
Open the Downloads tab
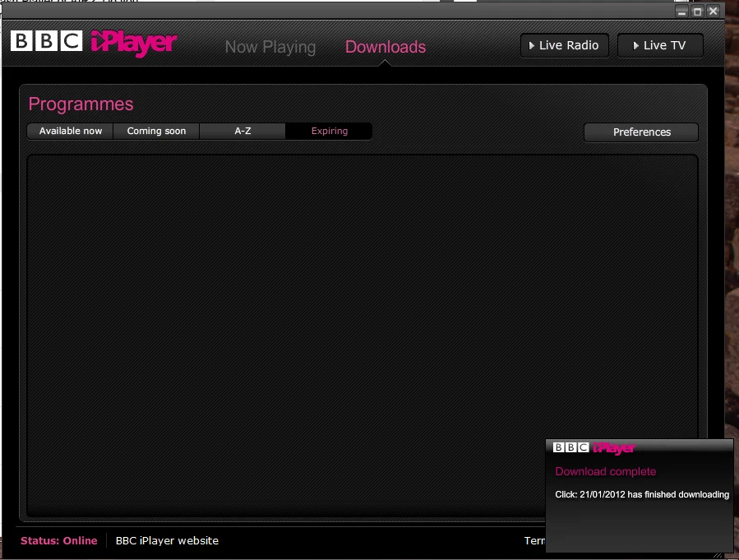pyautogui.click(x=386, y=47)
